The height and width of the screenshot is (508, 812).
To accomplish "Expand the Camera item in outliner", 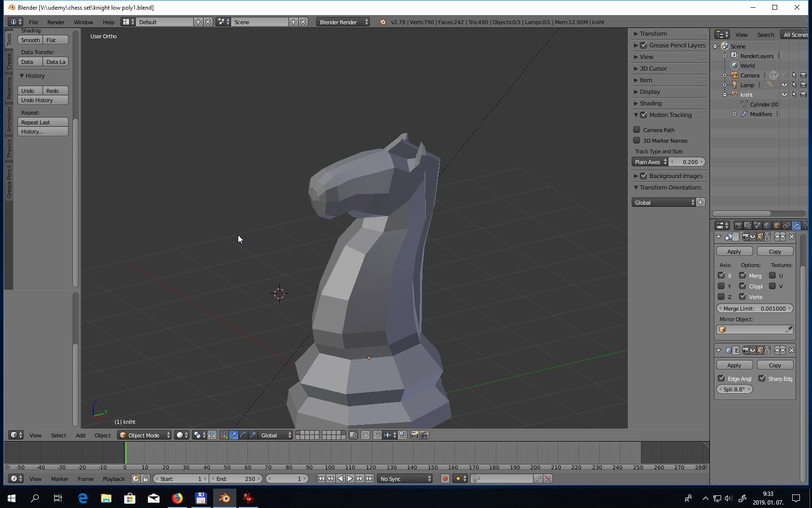I will pos(725,75).
